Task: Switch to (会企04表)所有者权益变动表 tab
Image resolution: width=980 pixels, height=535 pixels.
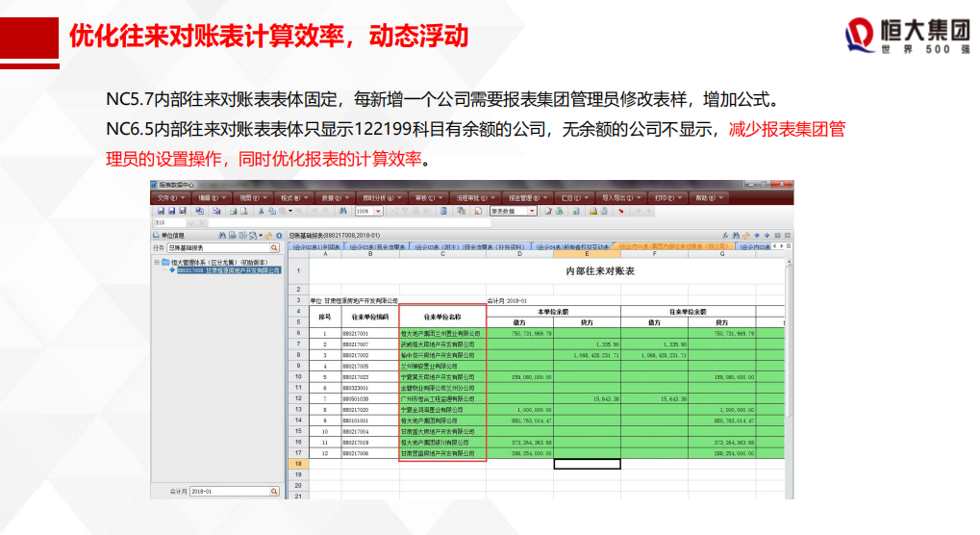Action: click(571, 247)
